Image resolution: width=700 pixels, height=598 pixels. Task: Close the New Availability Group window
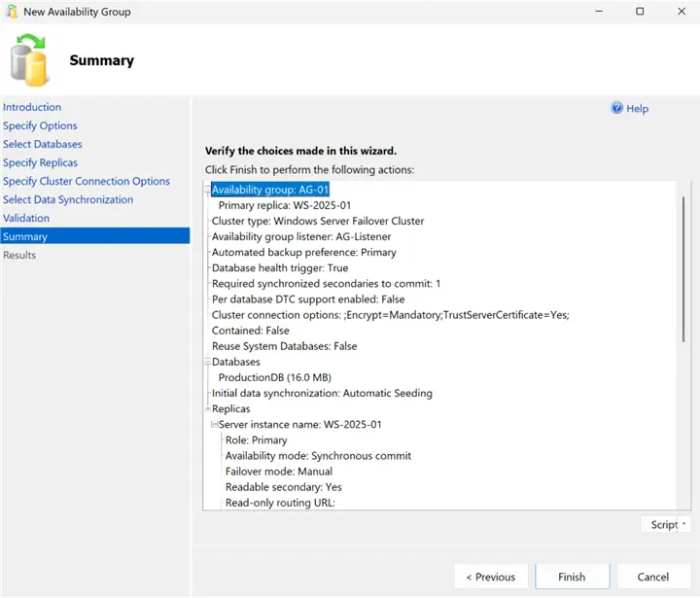pyautogui.click(x=682, y=11)
